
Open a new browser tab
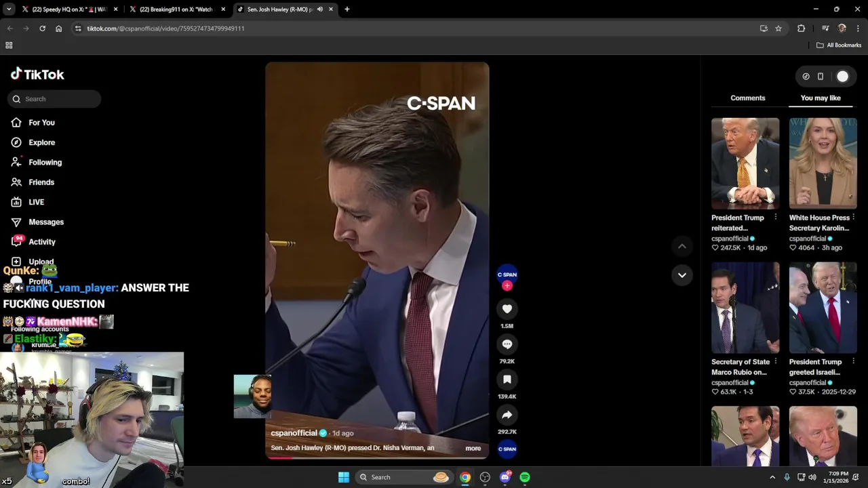[x=347, y=9]
